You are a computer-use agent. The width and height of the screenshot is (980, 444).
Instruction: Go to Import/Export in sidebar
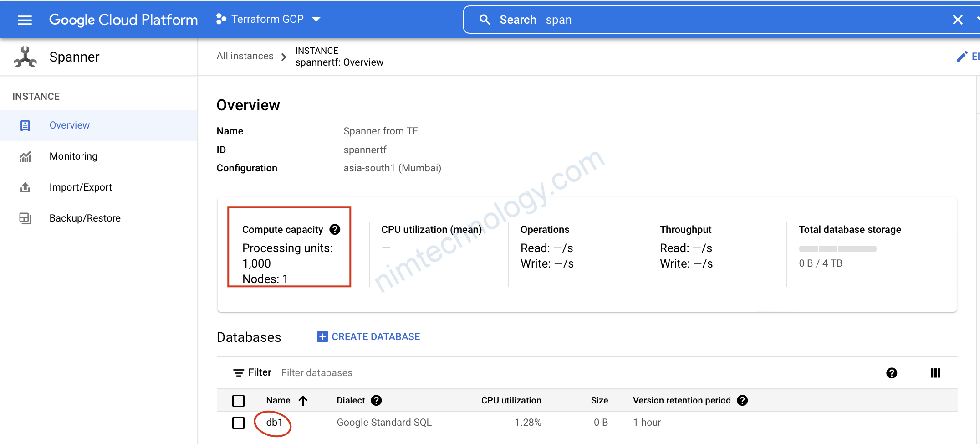[81, 187]
